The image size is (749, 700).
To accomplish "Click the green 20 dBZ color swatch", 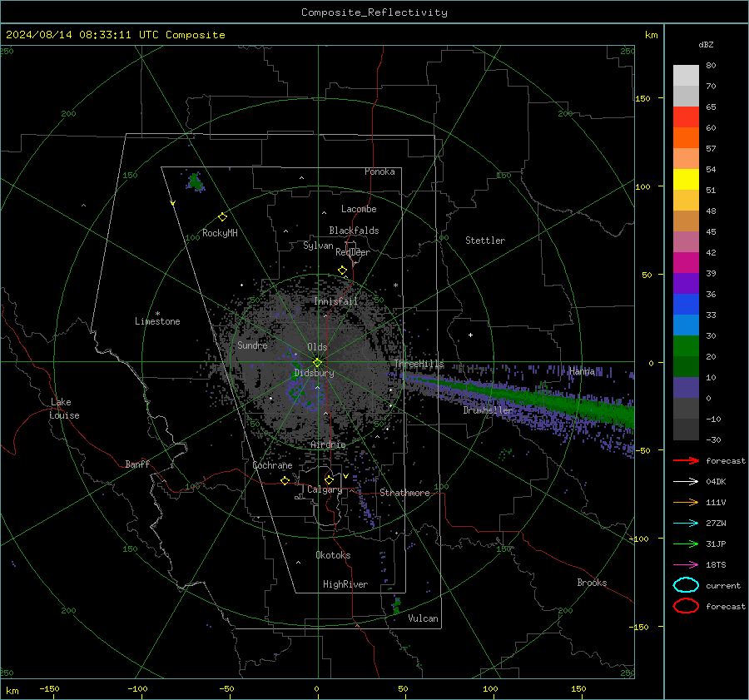I will coord(686,346).
